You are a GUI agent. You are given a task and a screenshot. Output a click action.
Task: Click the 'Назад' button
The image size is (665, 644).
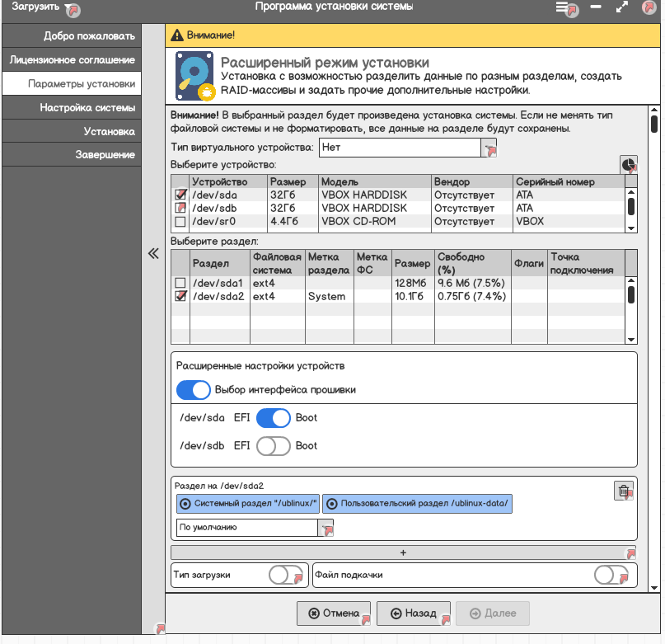click(x=413, y=613)
